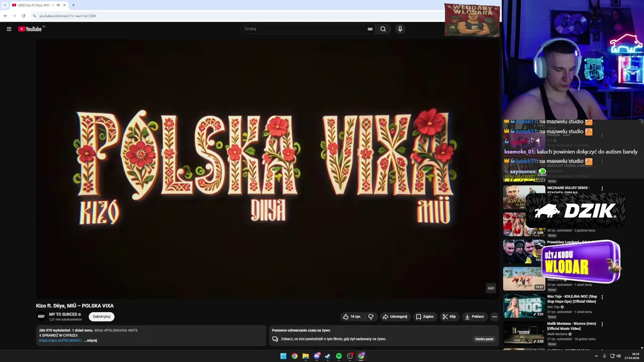Open site information icon in address bar
644x362 pixels.
tap(34, 16)
